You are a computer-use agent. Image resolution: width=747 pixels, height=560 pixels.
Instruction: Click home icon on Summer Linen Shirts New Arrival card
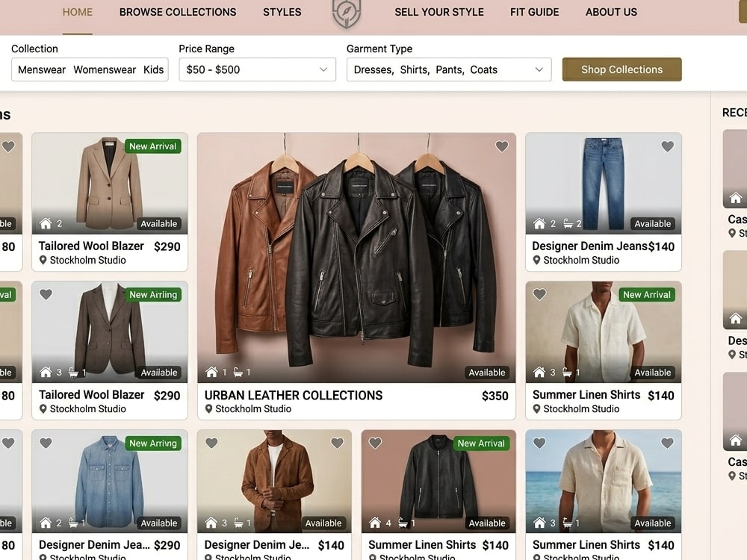click(539, 372)
